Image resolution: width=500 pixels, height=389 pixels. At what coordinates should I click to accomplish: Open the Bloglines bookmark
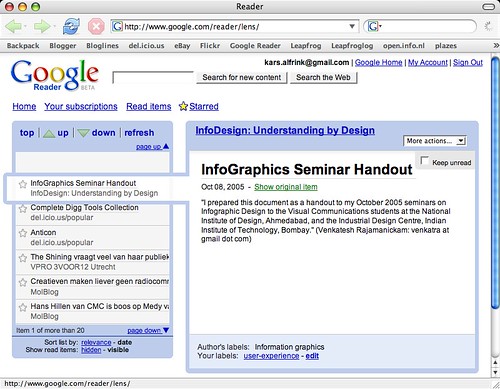pos(102,46)
